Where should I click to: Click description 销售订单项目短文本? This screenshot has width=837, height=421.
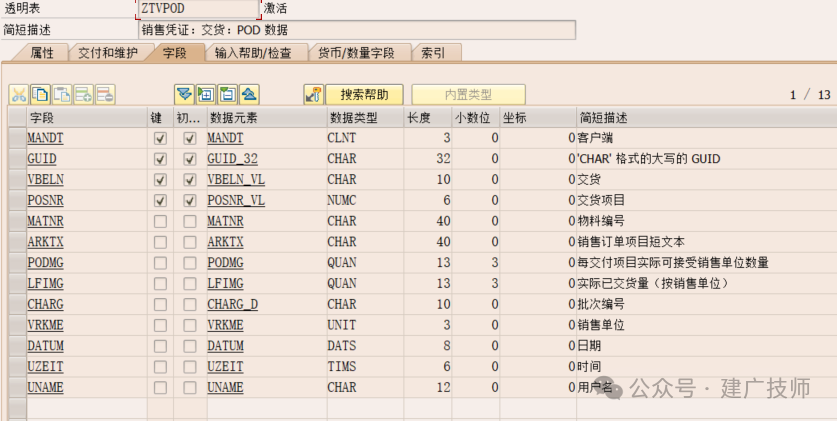[631, 242]
